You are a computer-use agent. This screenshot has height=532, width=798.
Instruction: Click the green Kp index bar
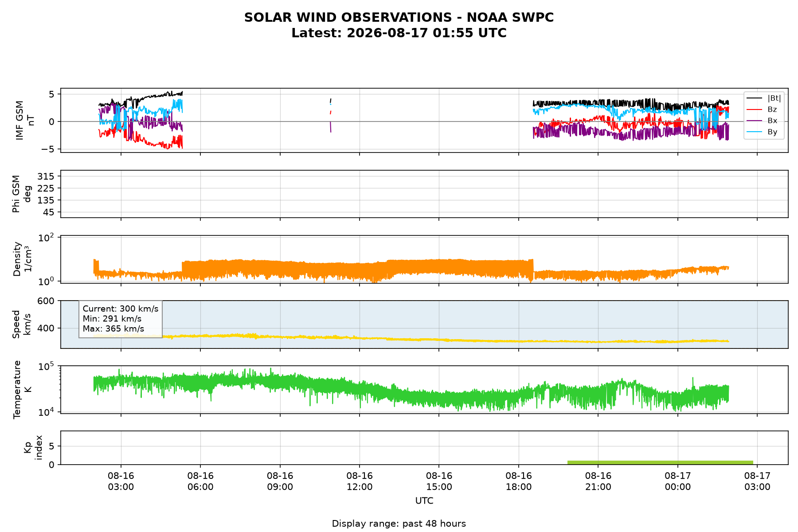[660, 463]
